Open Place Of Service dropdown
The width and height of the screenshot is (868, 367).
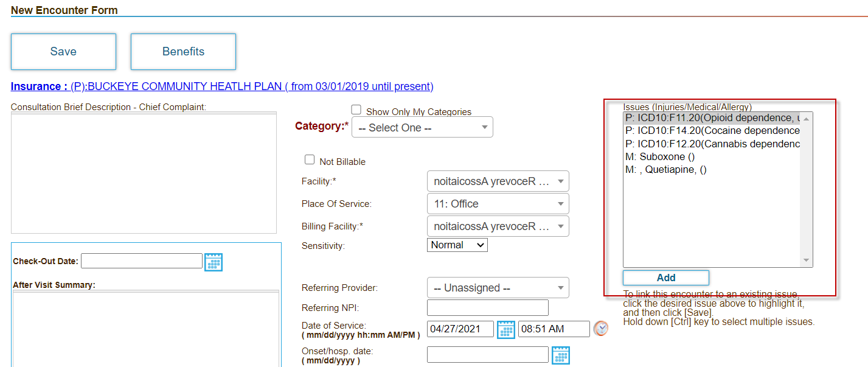pyautogui.click(x=498, y=204)
